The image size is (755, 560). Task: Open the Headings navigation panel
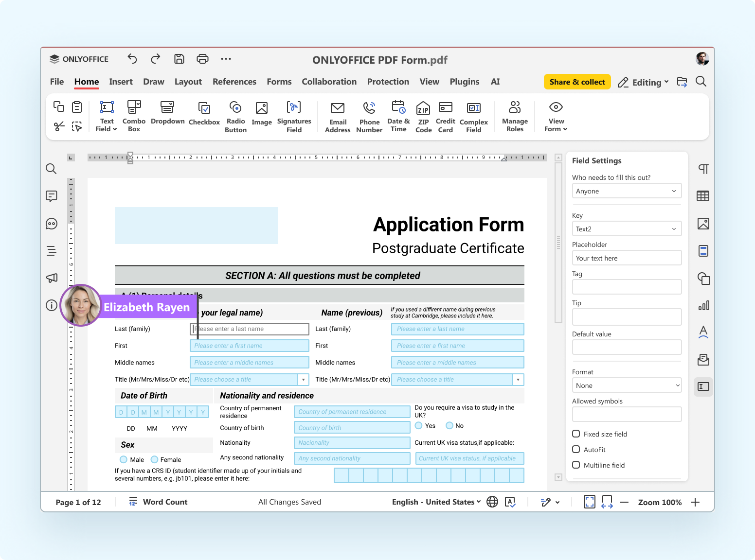[x=51, y=251]
